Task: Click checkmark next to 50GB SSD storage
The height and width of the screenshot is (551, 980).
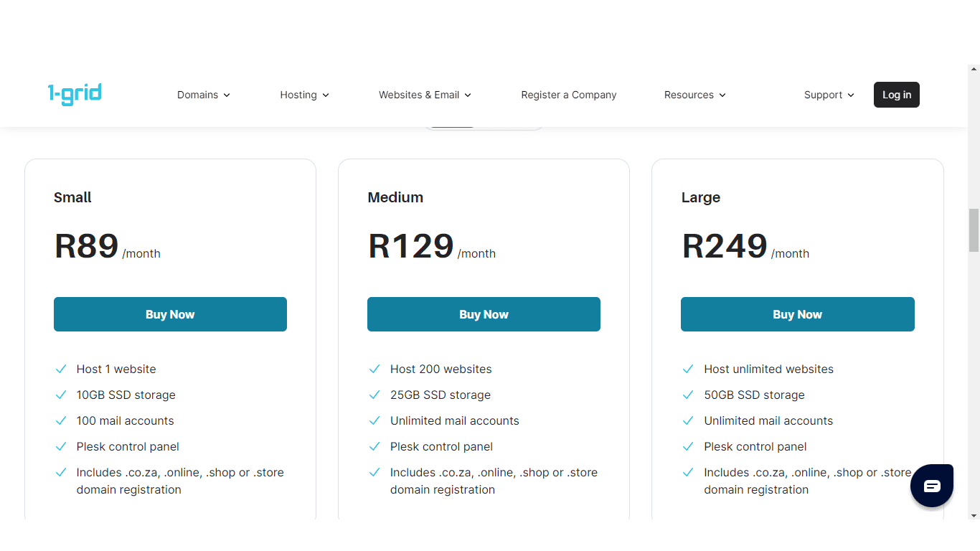Action: [688, 395]
